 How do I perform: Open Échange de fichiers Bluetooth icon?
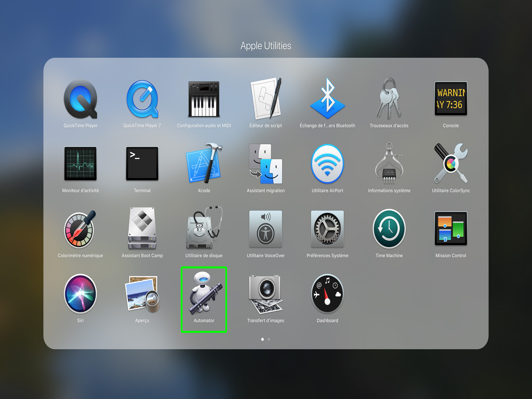coord(327,99)
